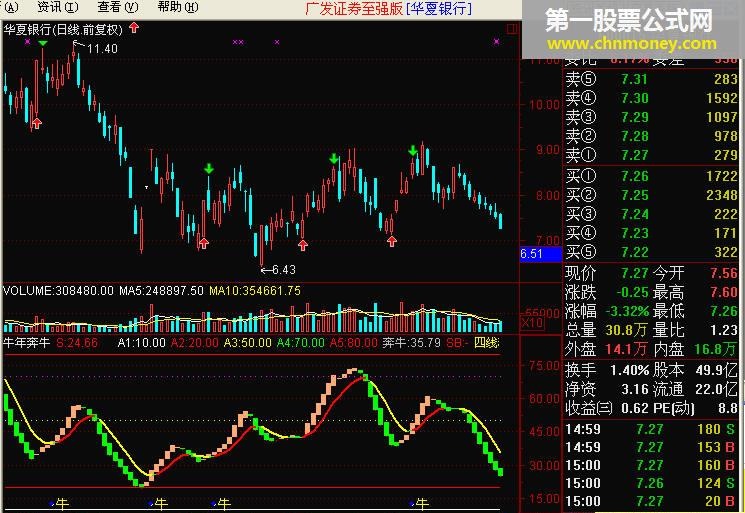Click the red buy arrow below the 11.40 rally candle

pyautogui.click(x=37, y=124)
